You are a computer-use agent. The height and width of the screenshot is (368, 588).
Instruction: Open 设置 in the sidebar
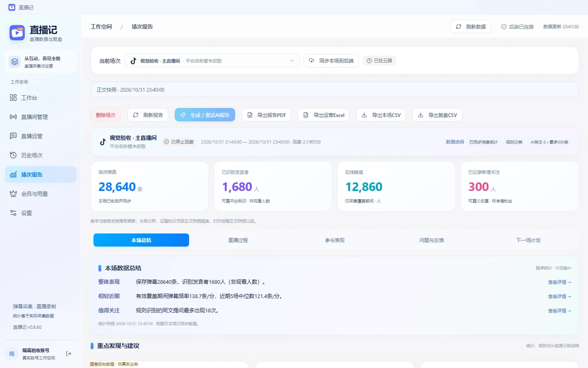point(40,213)
